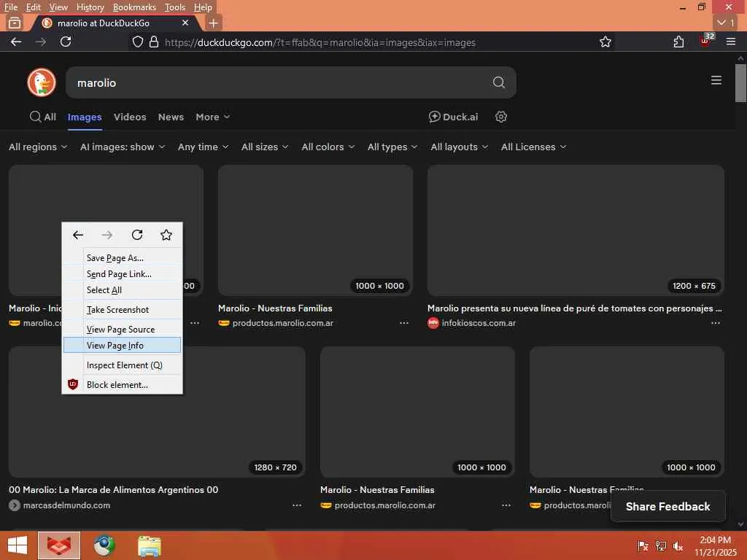Open the infokioscos.com.ar source link
This screenshot has width=747, height=560.
479,323
